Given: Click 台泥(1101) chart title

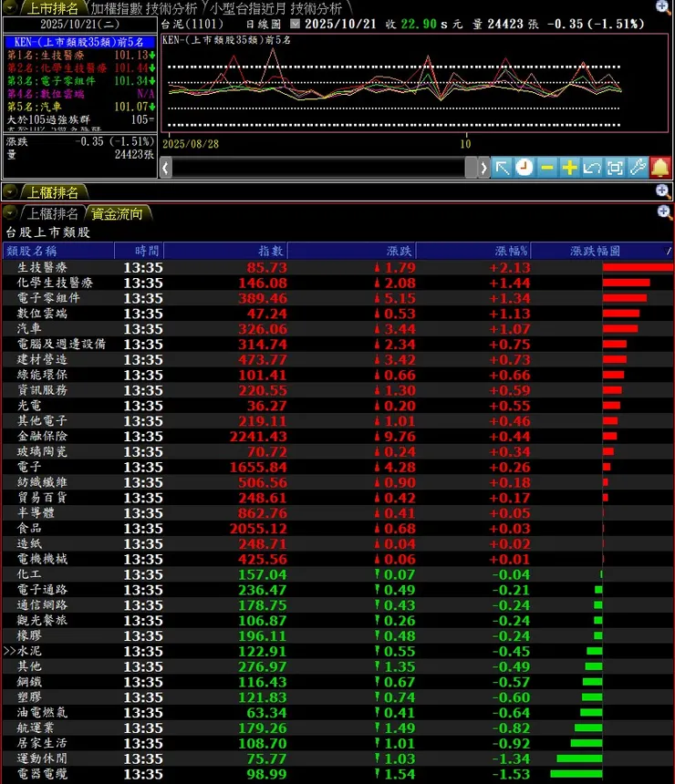Looking at the screenshot, I should (192, 24).
